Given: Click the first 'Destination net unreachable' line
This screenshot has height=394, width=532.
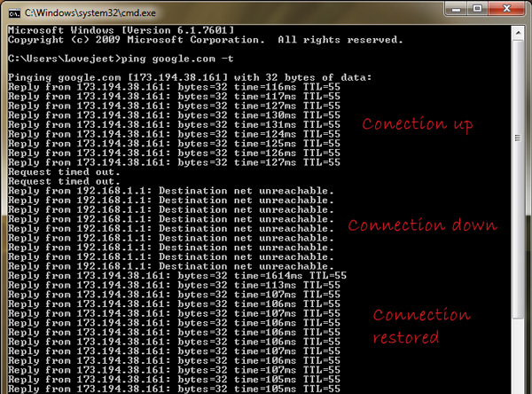Looking at the screenshot, I should click(x=171, y=191).
